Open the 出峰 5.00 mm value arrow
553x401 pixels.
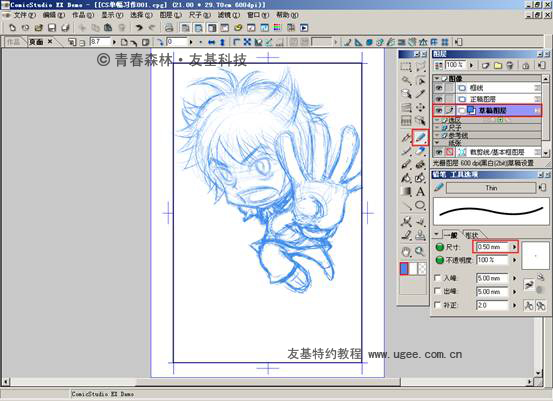(514, 292)
